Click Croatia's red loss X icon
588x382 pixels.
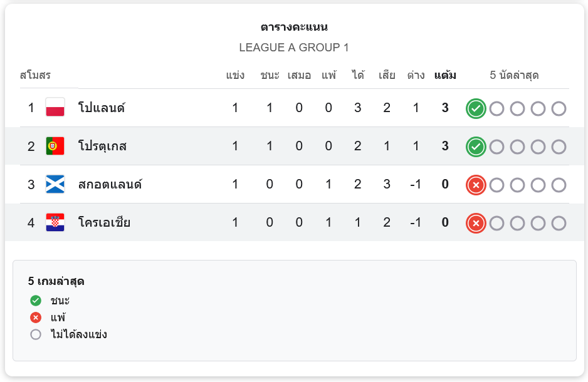[476, 223]
